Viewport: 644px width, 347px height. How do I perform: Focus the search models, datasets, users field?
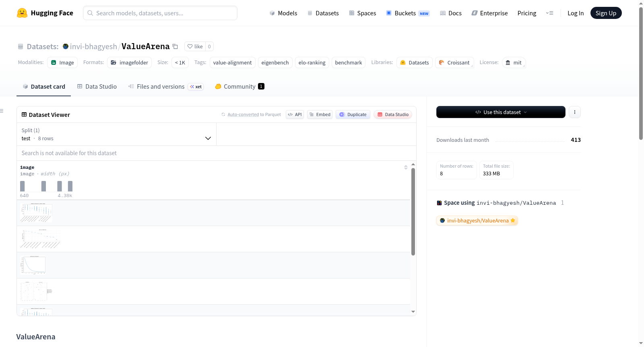pyautogui.click(x=160, y=13)
